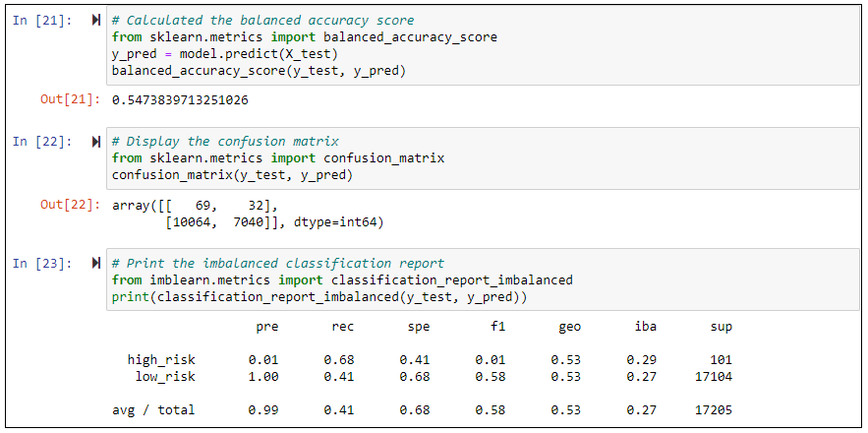The height and width of the screenshot is (433, 868).
Task: Click 'from imblearn.metrics import classification_report_imbalanced' line
Action: [342, 280]
